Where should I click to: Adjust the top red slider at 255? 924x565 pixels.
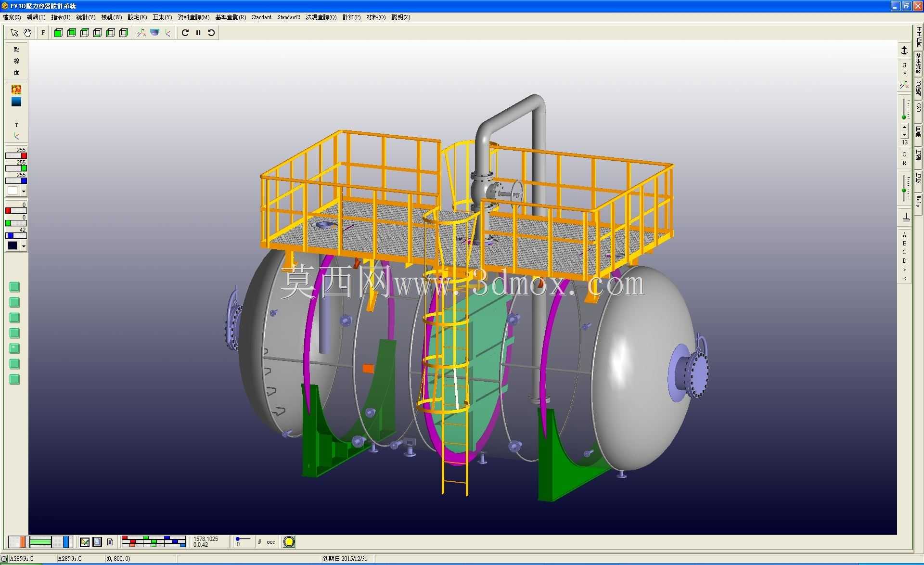coord(16,156)
